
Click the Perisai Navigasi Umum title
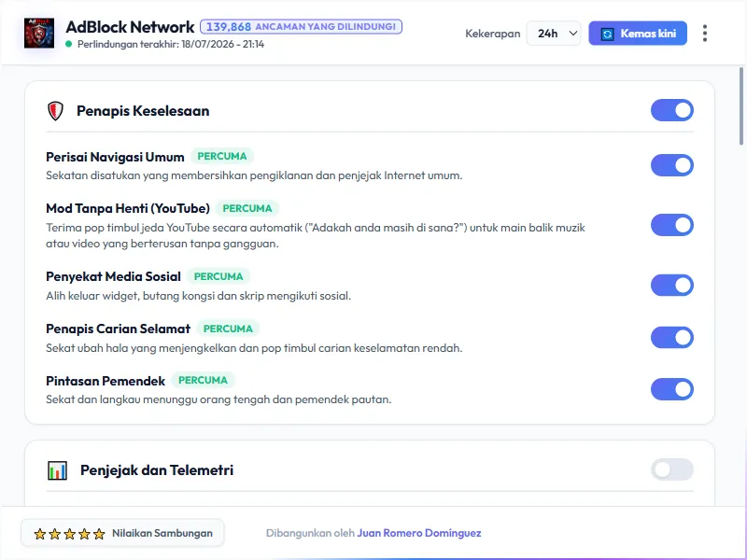(115, 157)
